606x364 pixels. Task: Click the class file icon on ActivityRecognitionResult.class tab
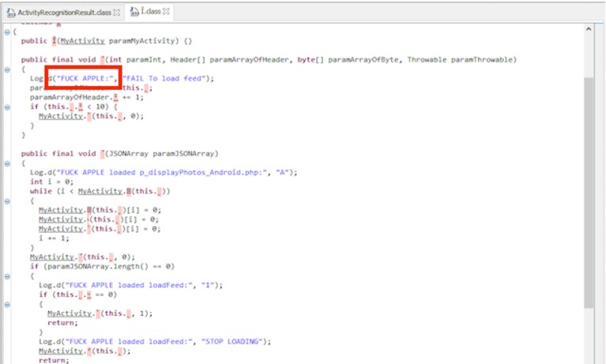(x=11, y=13)
